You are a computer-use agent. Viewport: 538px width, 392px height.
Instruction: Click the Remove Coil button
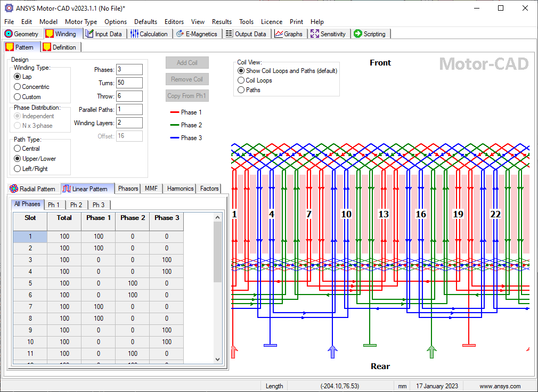(x=187, y=79)
